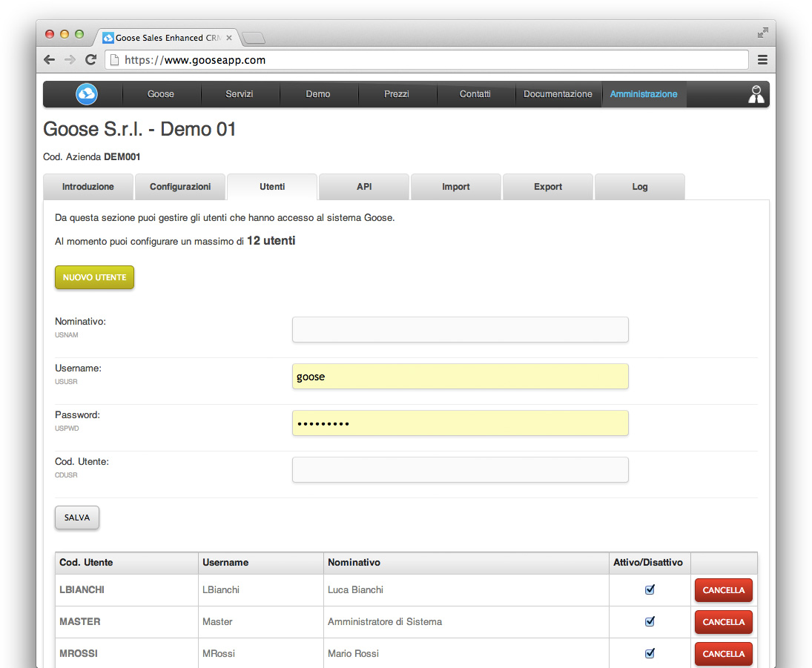Open the user profile icon top right
Viewport: 812px width, 668px height.
pos(756,94)
